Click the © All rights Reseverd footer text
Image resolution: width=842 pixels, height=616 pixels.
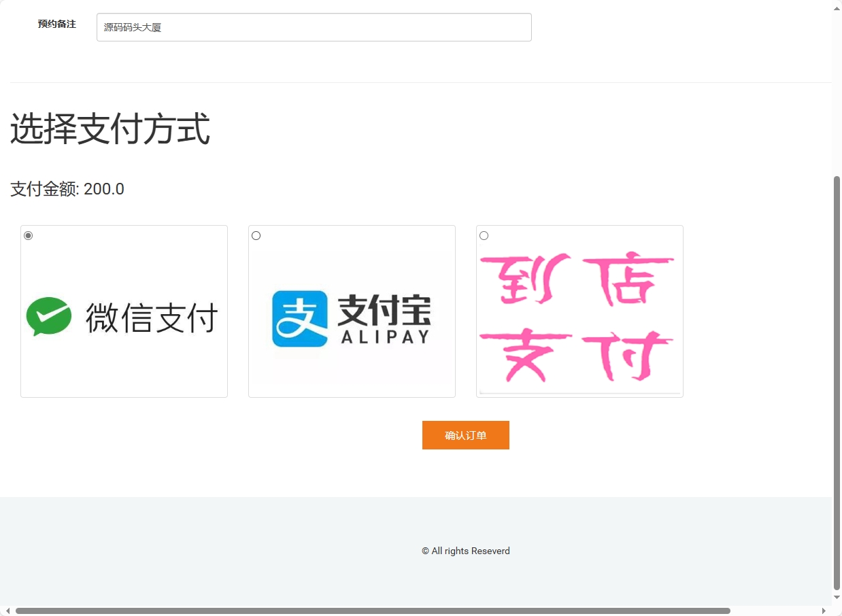point(465,551)
